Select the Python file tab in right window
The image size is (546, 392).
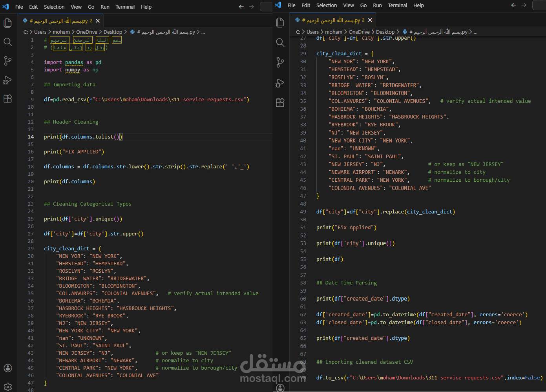330,19
